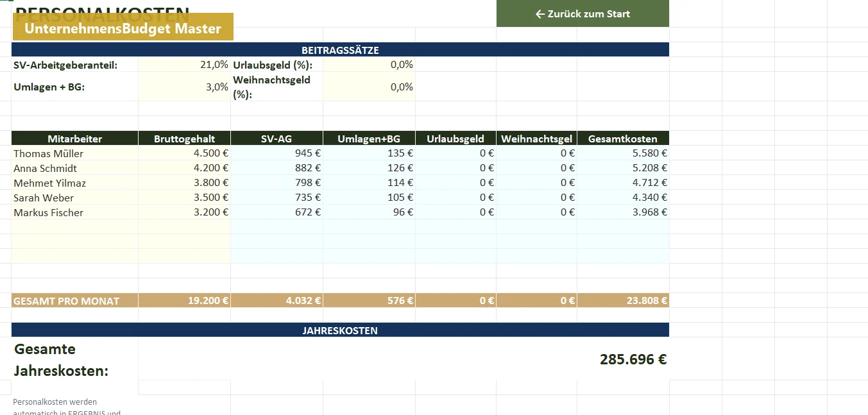Click the Umlagen + BG rate label
This screenshot has width=868, height=415.
coord(49,87)
